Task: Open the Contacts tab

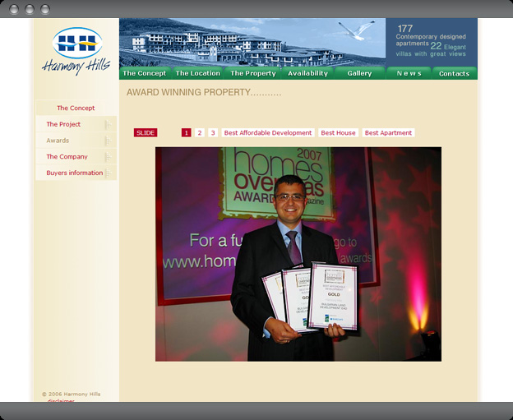Action: click(454, 73)
